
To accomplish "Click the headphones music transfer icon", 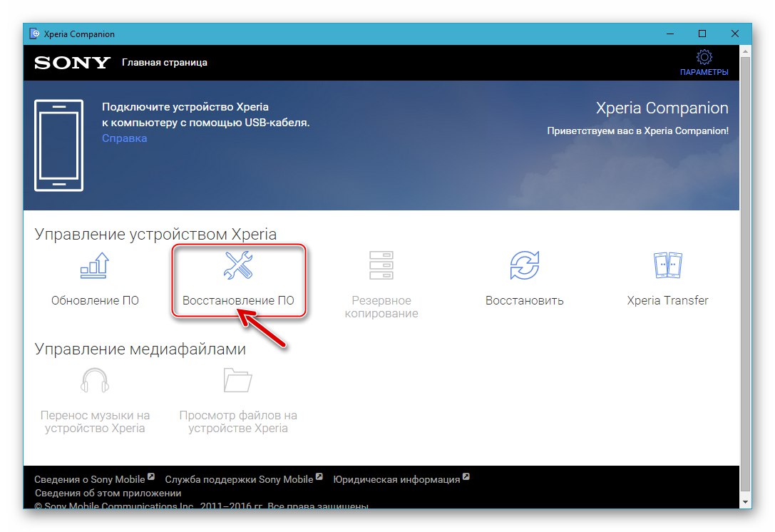I will 94,380.
